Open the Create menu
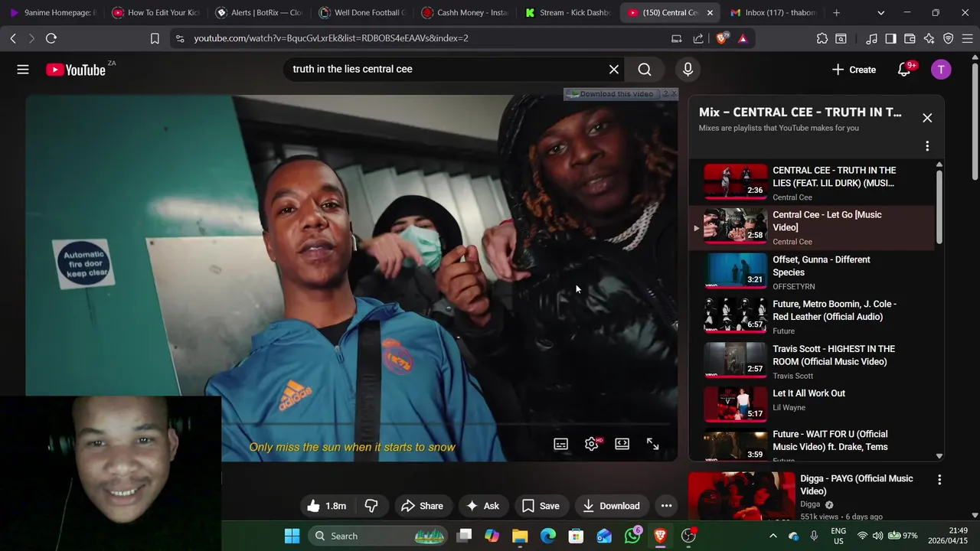Viewport: 980px width, 551px height. (854, 70)
